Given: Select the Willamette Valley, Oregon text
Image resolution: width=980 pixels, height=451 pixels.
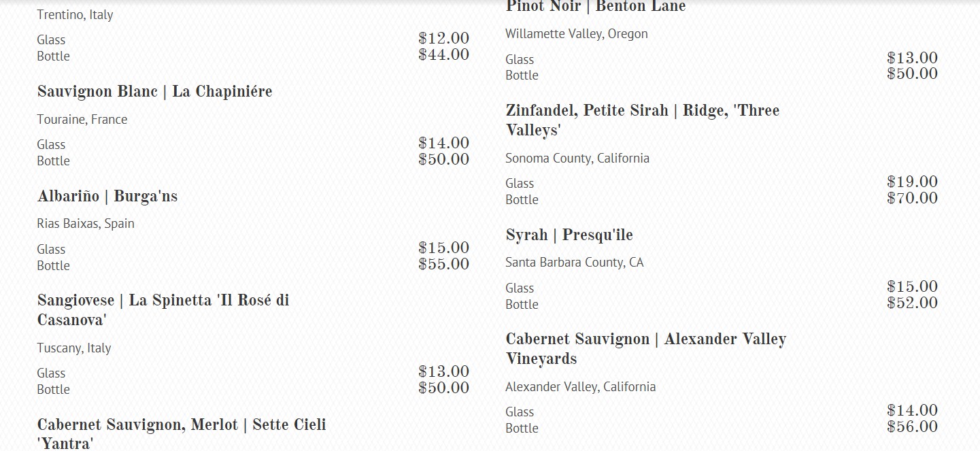Looking at the screenshot, I should [576, 34].
